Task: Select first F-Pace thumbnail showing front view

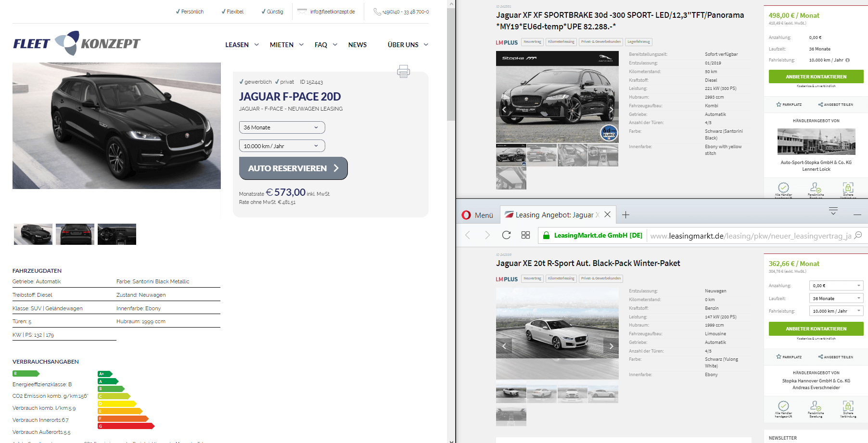Action: point(33,234)
